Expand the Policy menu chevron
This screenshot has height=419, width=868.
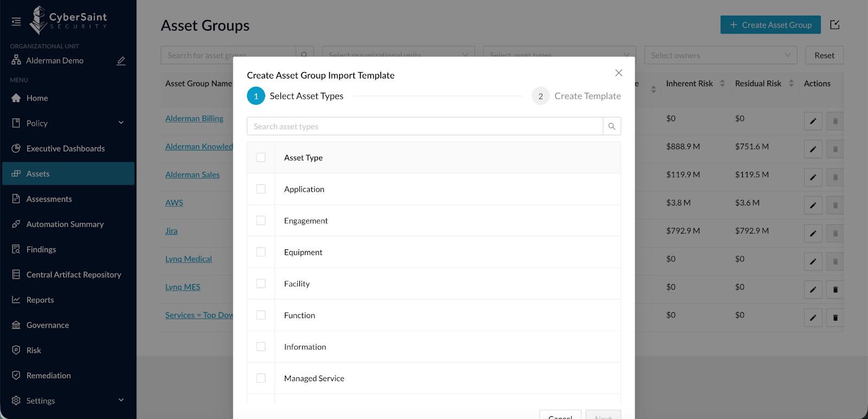pyautogui.click(x=121, y=123)
